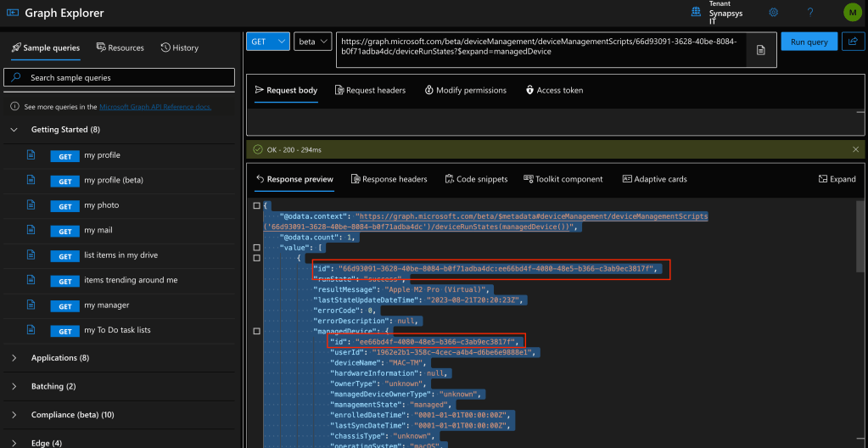
Task: Expand response preview with Expand button
Action: pyautogui.click(x=837, y=179)
